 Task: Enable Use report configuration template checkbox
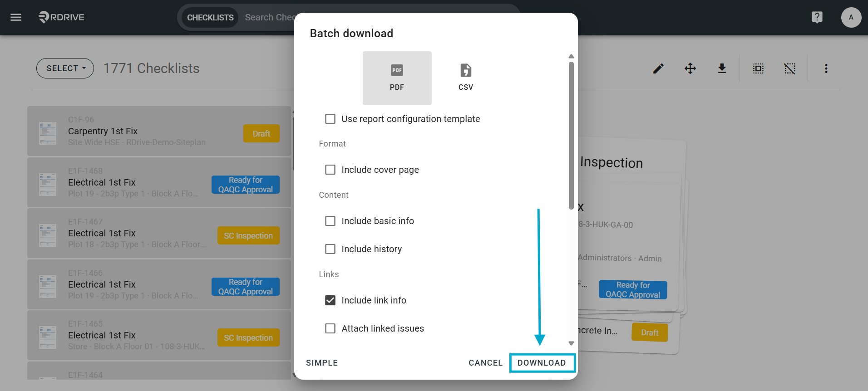point(330,119)
